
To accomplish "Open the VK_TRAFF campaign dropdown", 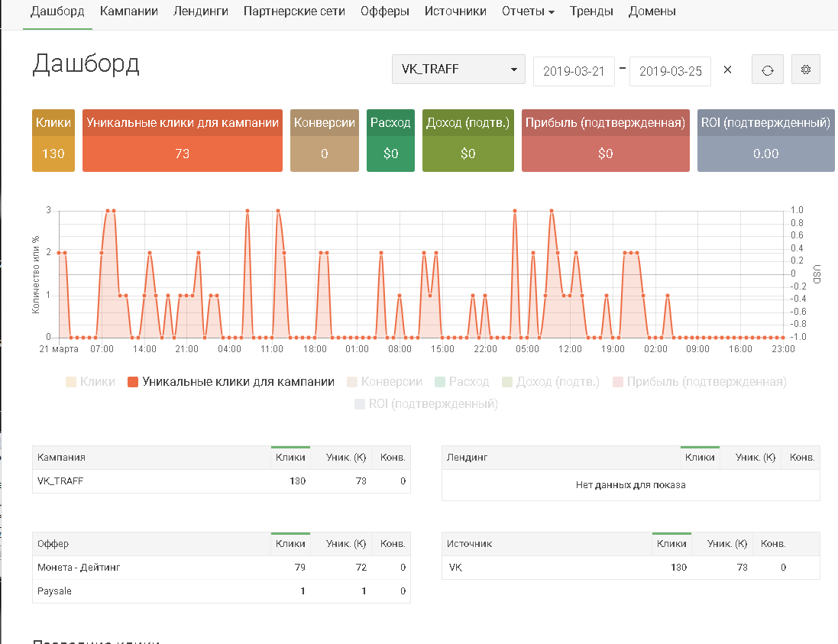I will (x=458, y=70).
